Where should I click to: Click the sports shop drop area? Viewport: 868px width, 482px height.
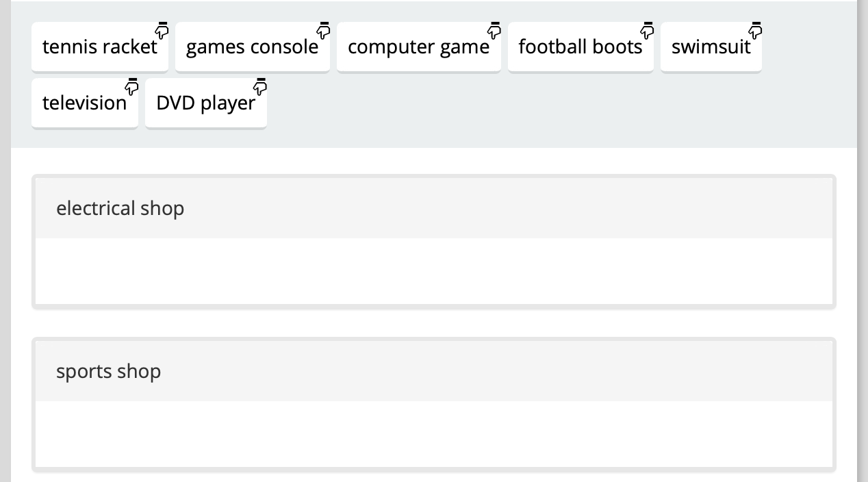tap(433, 434)
